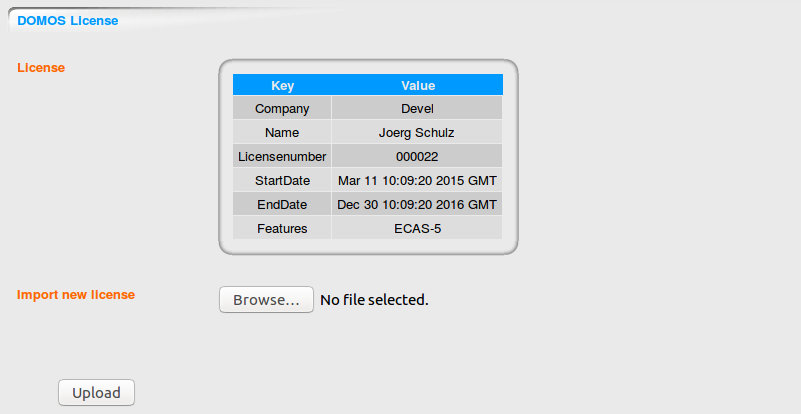Select the Company key cell
The height and width of the screenshot is (414, 801).
point(282,109)
